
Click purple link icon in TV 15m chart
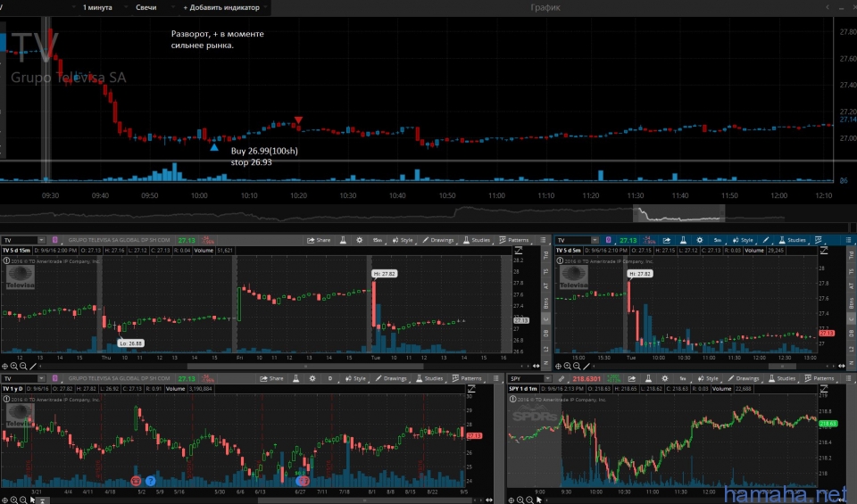tap(54, 240)
